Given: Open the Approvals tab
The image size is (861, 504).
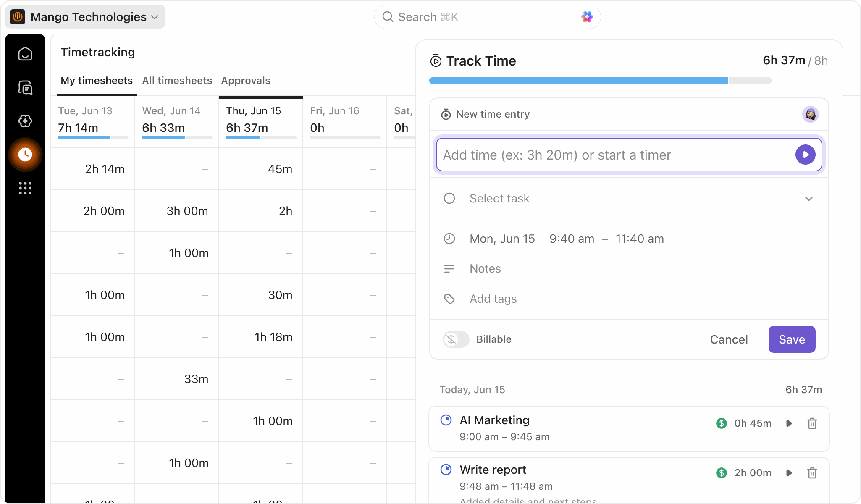Looking at the screenshot, I should pos(246,81).
